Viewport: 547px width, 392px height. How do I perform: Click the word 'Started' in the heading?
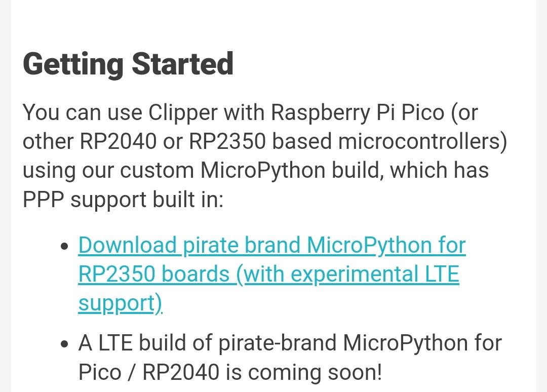point(183,63)
